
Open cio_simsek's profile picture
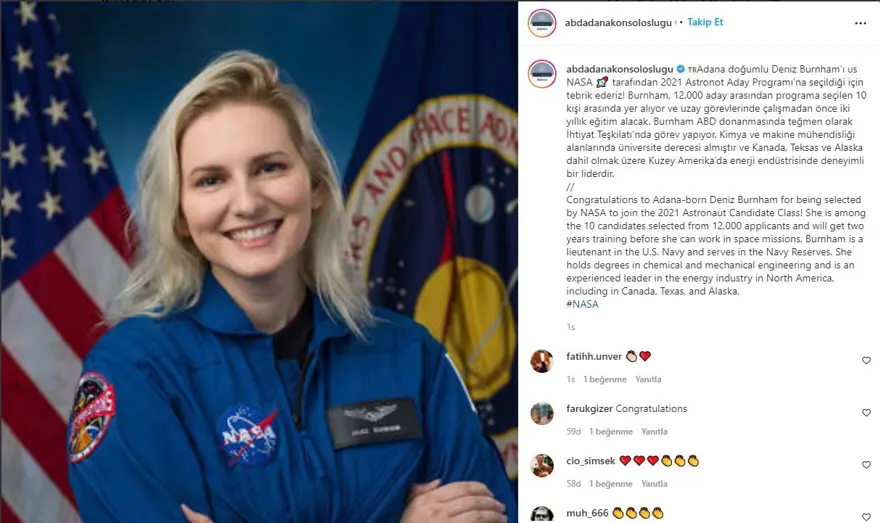click(542, 465)
